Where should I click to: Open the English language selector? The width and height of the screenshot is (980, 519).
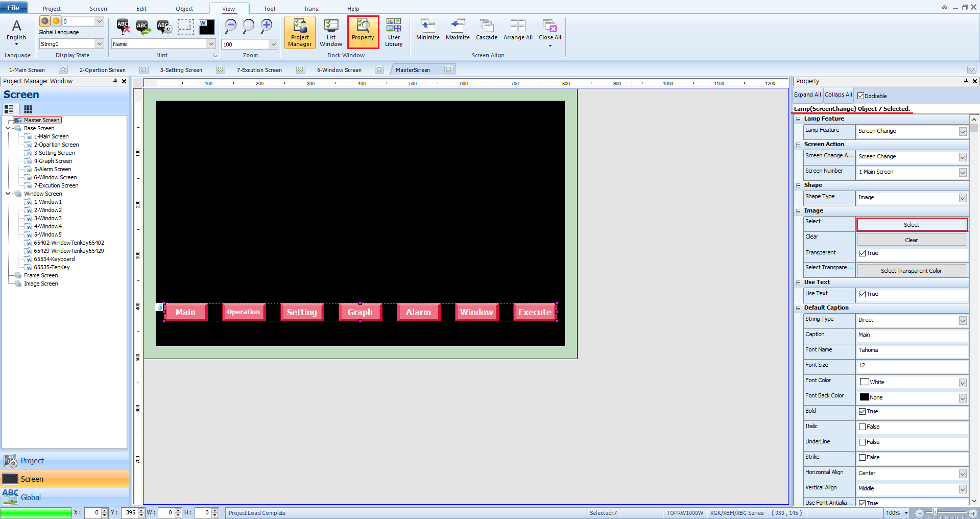click(16, 32)
